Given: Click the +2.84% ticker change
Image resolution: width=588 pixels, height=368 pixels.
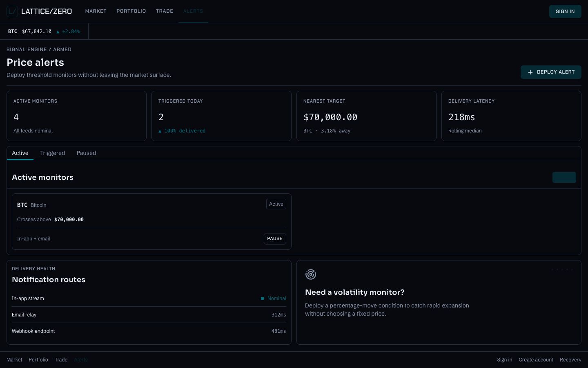Looking at the screenshot, I should pos(71,31).
